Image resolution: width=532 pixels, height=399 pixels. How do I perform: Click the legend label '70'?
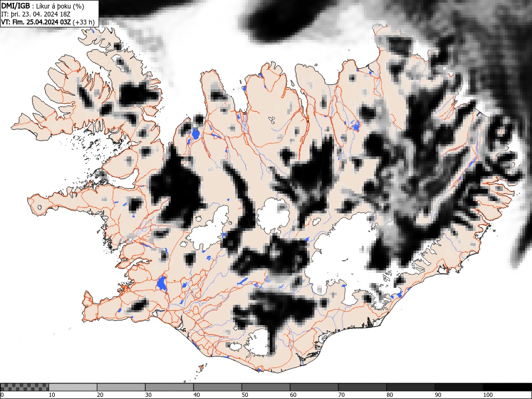342,395
